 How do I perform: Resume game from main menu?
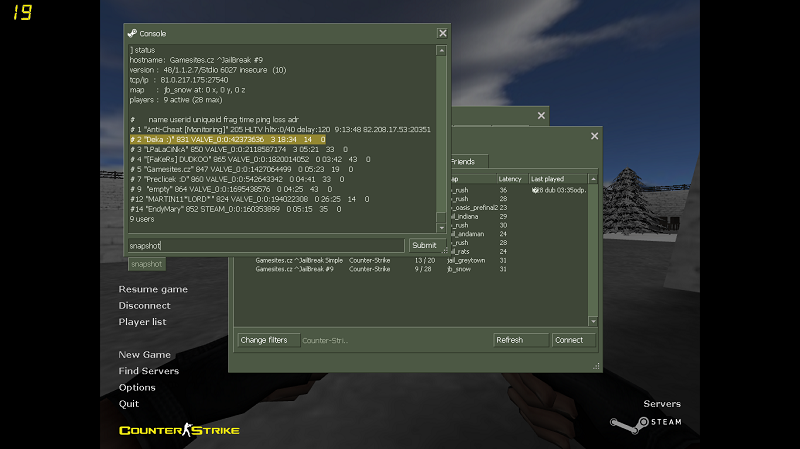153,289
